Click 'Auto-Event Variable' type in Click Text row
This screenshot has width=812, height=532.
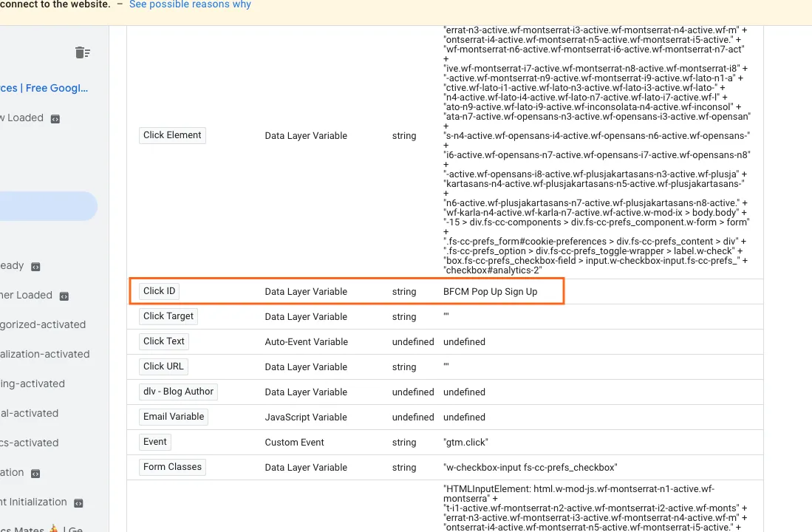[307, 342]
